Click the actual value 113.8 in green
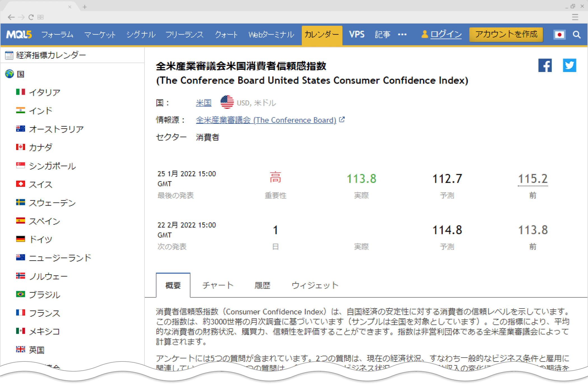Screen dimensions: 588x385 (361, 179)
